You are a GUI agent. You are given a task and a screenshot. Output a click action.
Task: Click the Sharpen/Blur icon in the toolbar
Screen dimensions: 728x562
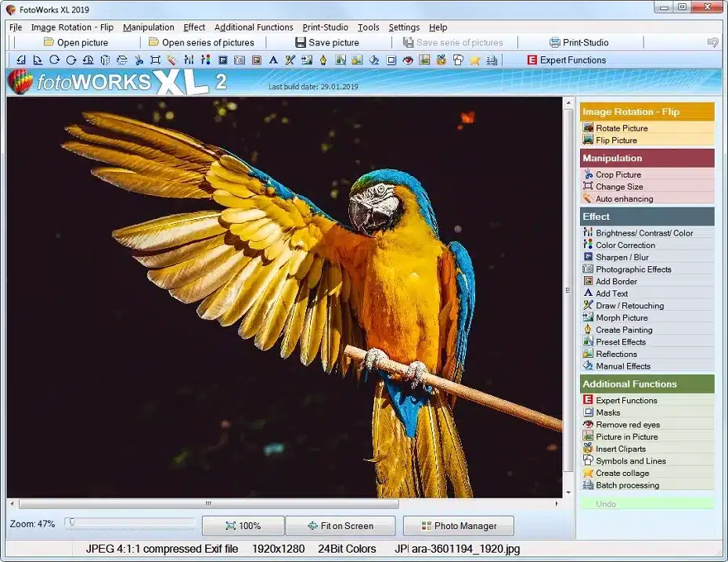[x=223, y=59]
